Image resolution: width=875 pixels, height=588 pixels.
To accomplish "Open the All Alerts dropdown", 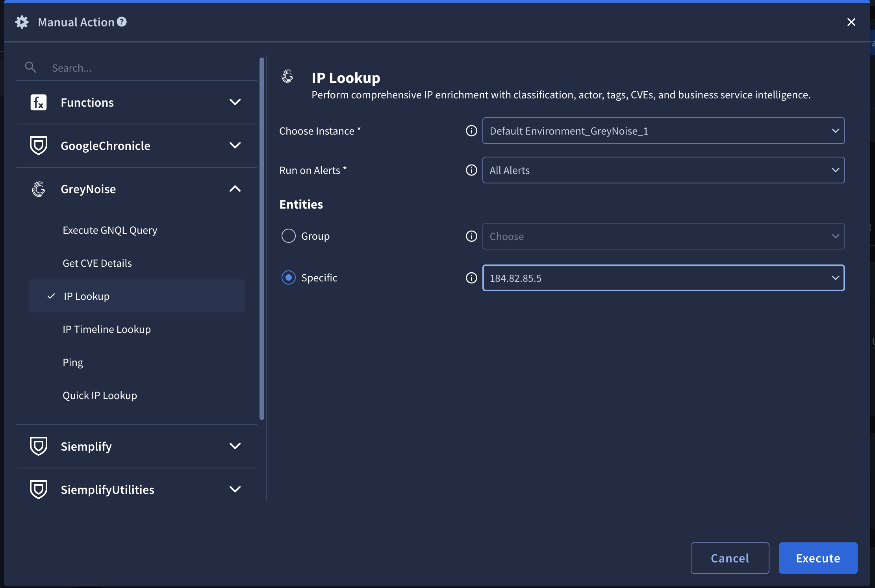I will (663, 170).
